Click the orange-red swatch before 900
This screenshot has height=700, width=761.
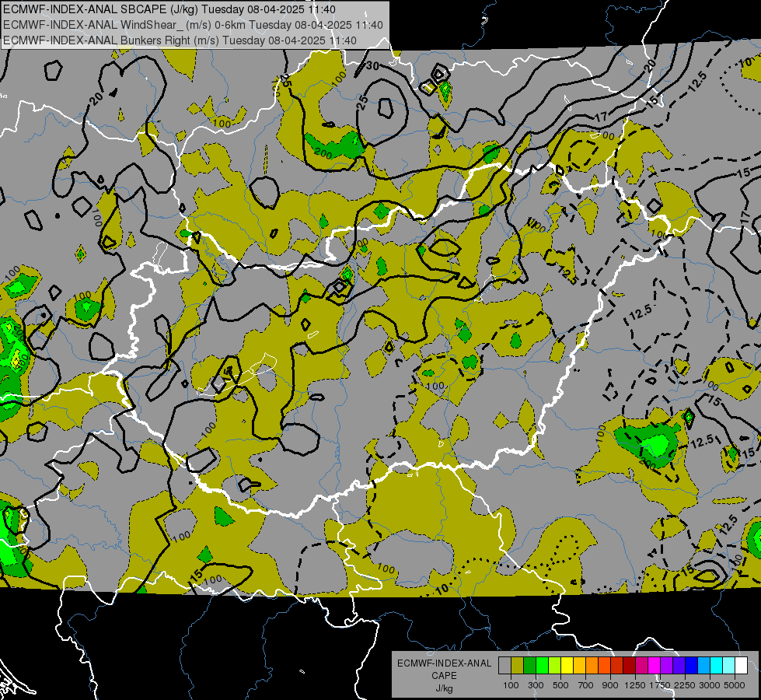pos(604,665)
